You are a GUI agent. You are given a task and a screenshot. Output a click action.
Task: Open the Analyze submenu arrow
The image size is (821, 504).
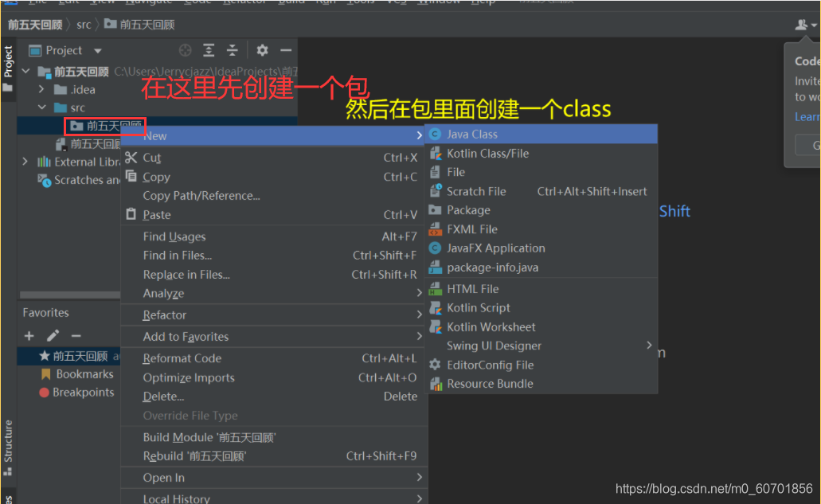point(419,293)
